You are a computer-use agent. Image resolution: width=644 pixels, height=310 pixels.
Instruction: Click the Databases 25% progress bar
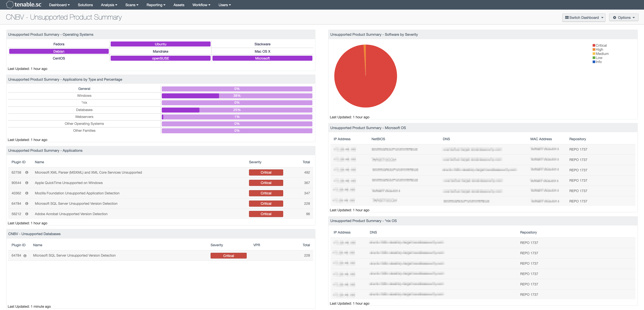click(237, 110)
